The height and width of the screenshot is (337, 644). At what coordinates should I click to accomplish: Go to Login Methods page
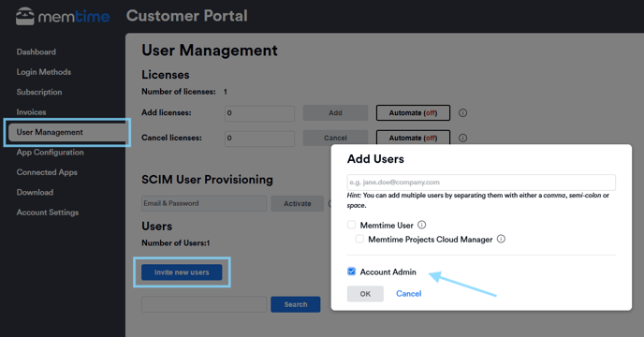[44, 72]
